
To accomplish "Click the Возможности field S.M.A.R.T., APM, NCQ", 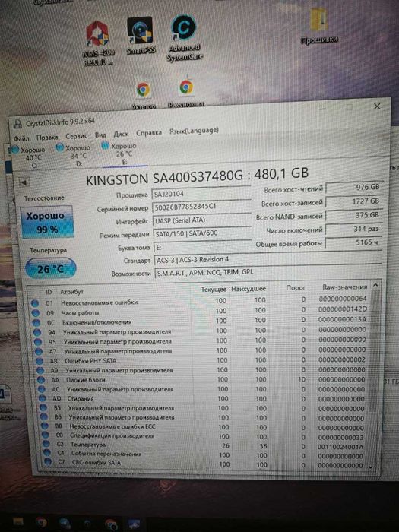I will [x=268, y=272].
